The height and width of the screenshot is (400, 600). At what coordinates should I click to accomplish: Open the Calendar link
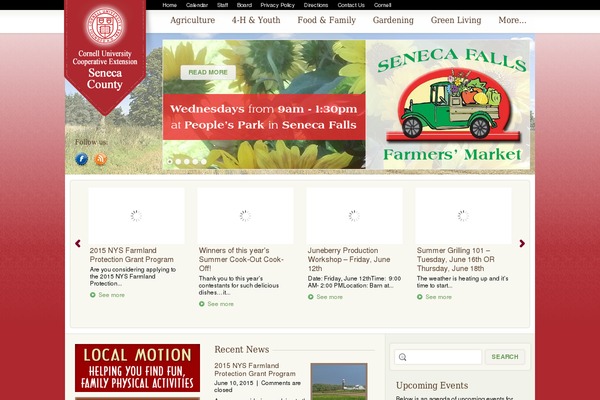[197, 5]
